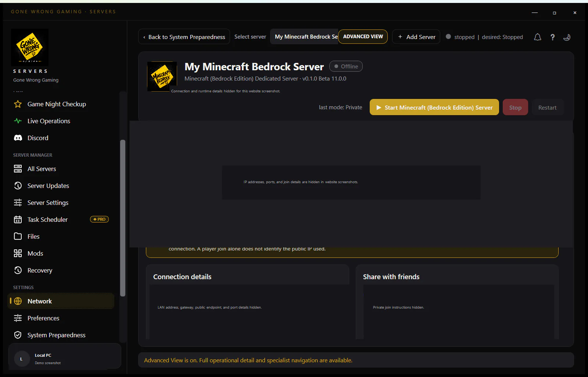Open Server Updates clock icon
Screen dimensions: 588x377
pyautogui.click(x=18, y=186)
